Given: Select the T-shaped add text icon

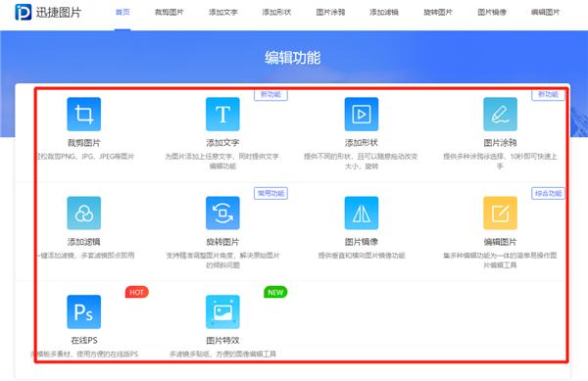Looking at the screenshot, I should [x=222, y=115].
